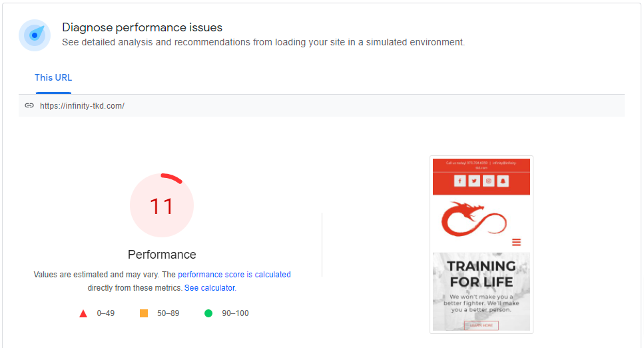Click the Training For Life heading in preview
The height and width of the screenshot is (348, 644).
(x=482, y=274)
